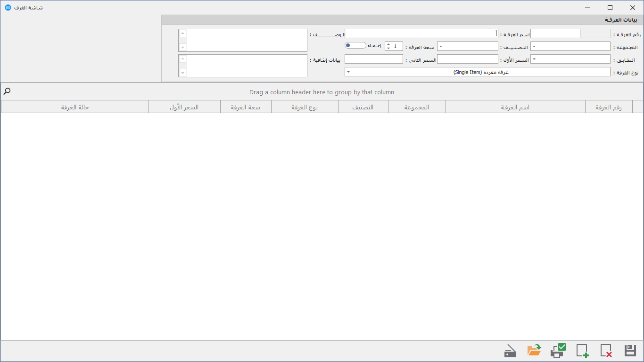Image resolution: width=644 pixels, height=362 pixels.
Task: Click the white رقم الغرفة input field
Action: point(555,34)
